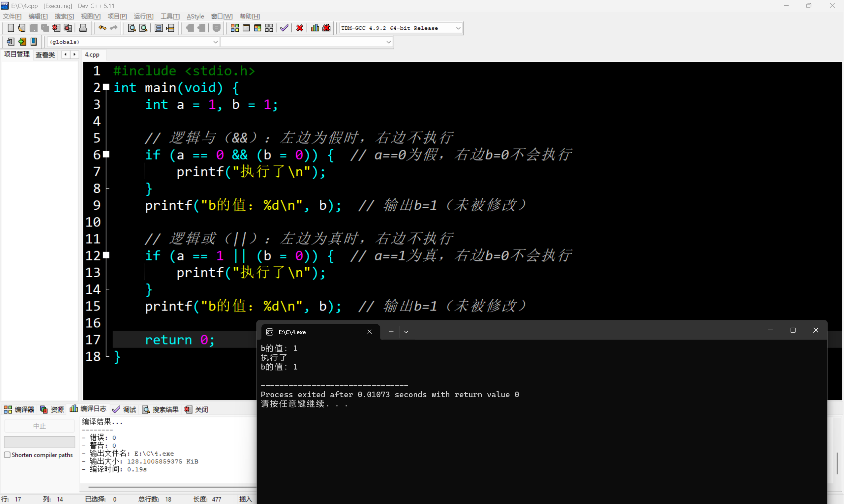Open the TDM-GCC compiler selection dropdown
844x504 pixels.
click(458, 28)
